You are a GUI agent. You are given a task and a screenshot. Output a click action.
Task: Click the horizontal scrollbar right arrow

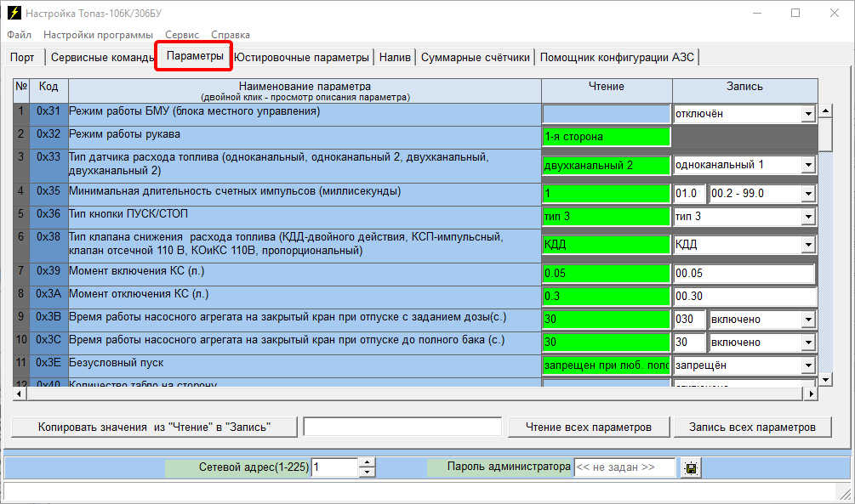pos(812,394)
